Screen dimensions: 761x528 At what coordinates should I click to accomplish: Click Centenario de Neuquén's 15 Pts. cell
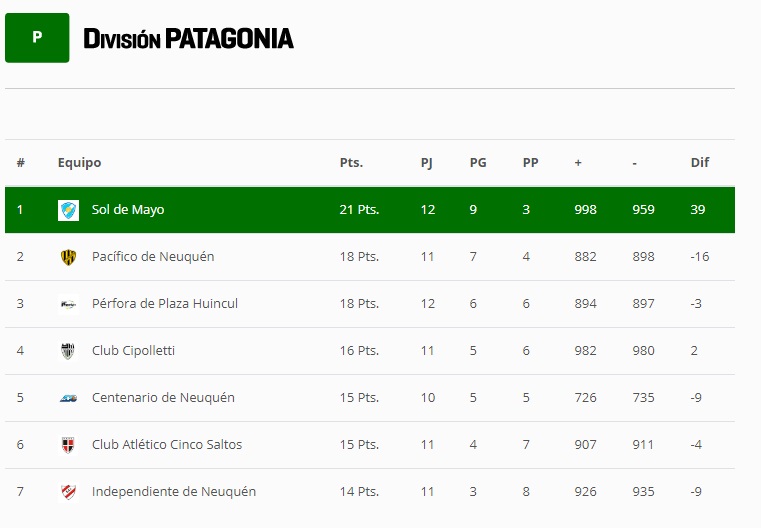359,398
